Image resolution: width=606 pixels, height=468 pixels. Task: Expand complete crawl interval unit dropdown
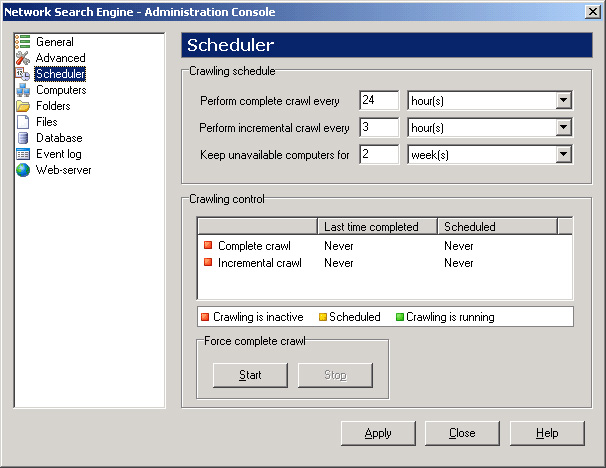(x=563, y=101)
